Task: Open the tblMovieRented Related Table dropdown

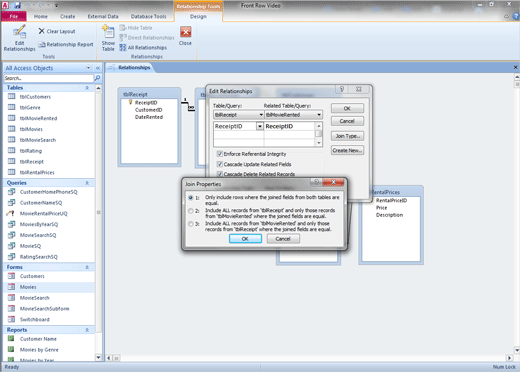Action: pos(319,115)
